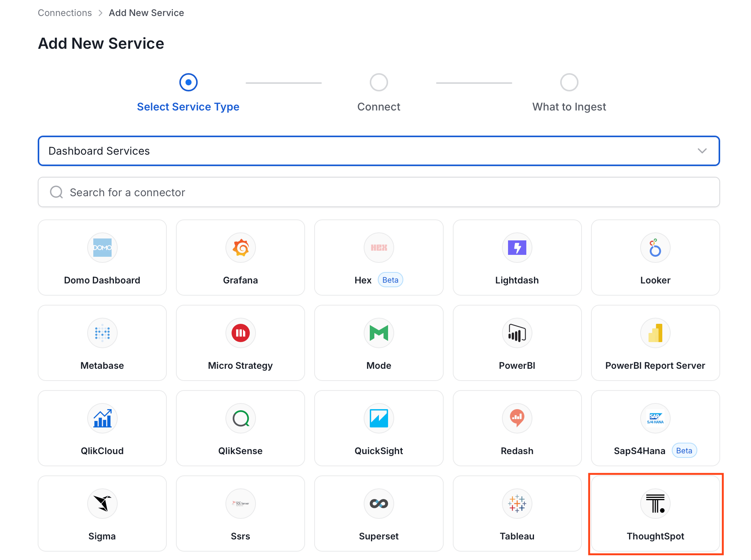The width and height of the screenshot is (751, 560).
Task: Click the SapS4Hana SAP logo
Action: [655, 418]
